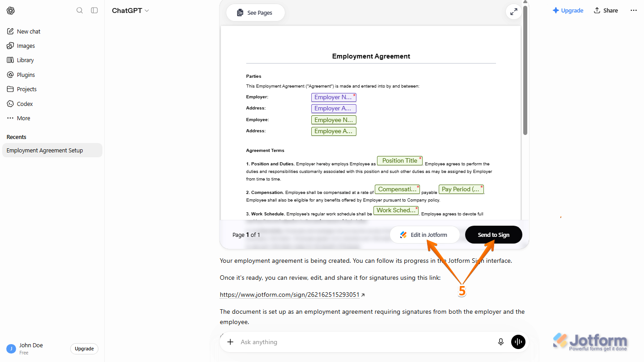Click the ChatGPT logo icon
644x362 pixels.
click(x=11, y=10)
